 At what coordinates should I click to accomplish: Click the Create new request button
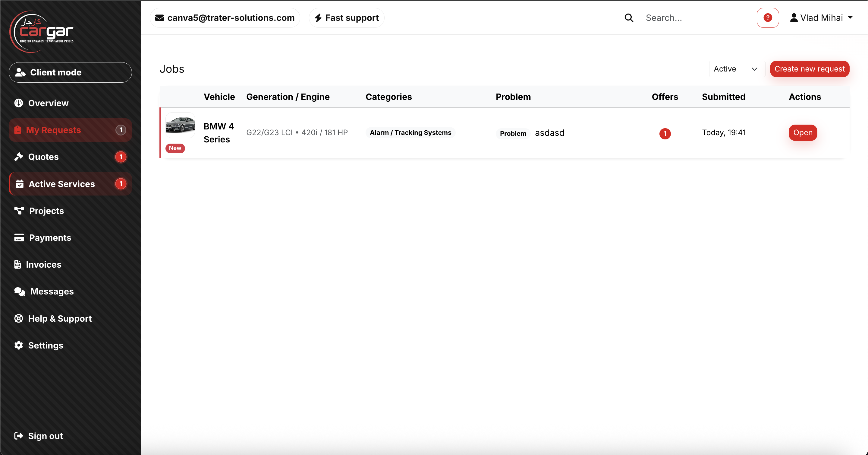point(810,69)
